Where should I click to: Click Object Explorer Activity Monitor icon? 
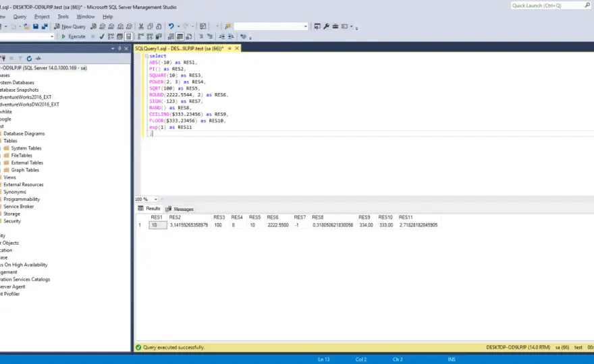[x=38, y=58]
